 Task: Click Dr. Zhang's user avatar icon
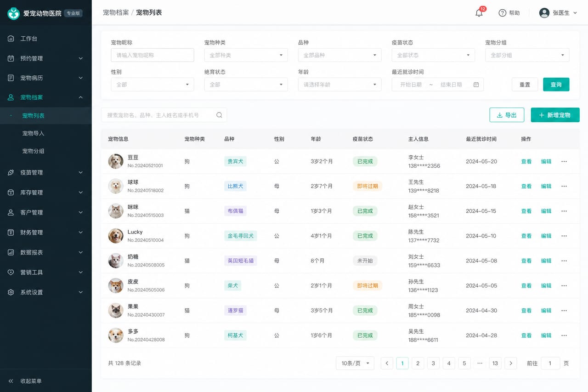pyautogui.click(x=544, y=13)
